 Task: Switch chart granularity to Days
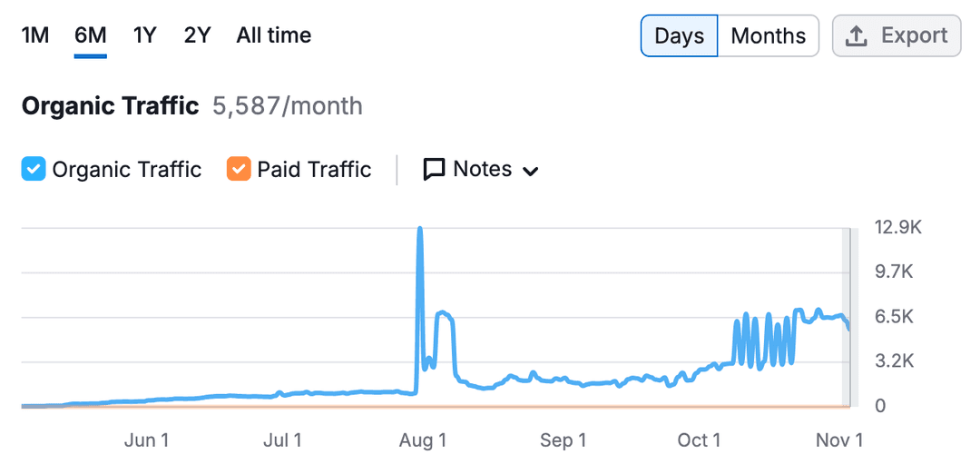(680, 35)
